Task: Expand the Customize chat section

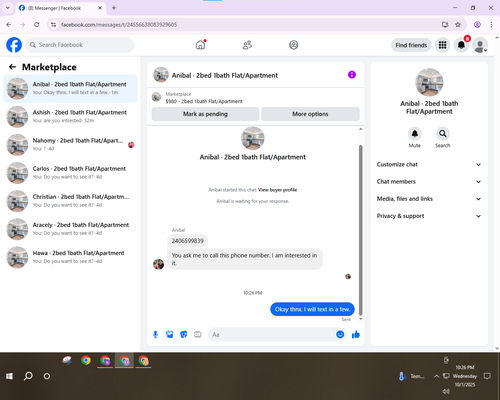Action: click(429, 164)
